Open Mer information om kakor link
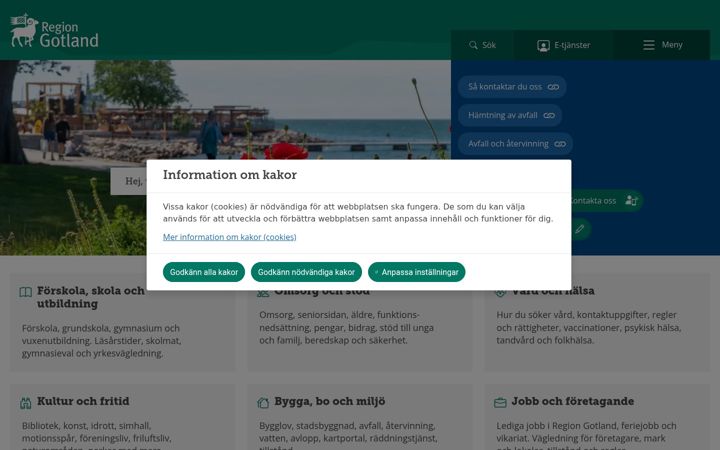This screenshot has height=450, width=720. click(230, 237)
